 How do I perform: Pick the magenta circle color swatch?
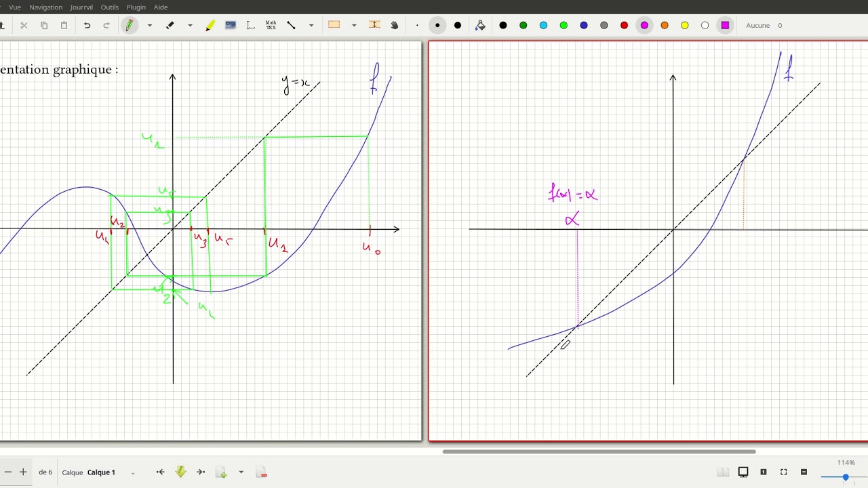(644, 25)
